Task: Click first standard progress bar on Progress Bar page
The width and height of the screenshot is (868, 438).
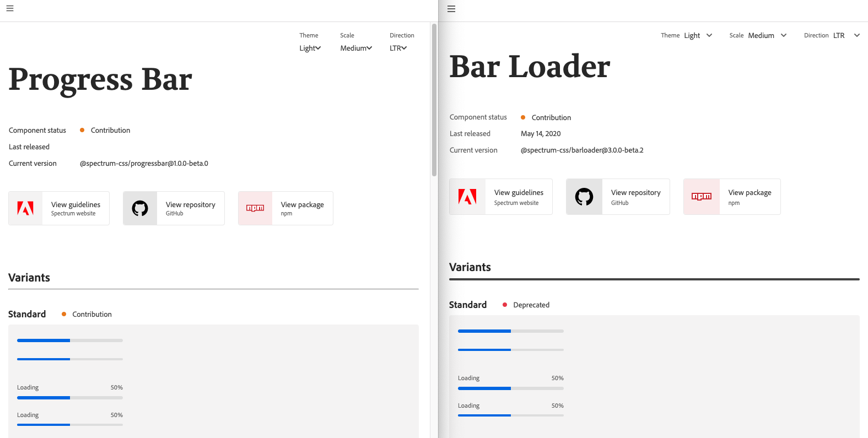Action: tap(70, 340)
